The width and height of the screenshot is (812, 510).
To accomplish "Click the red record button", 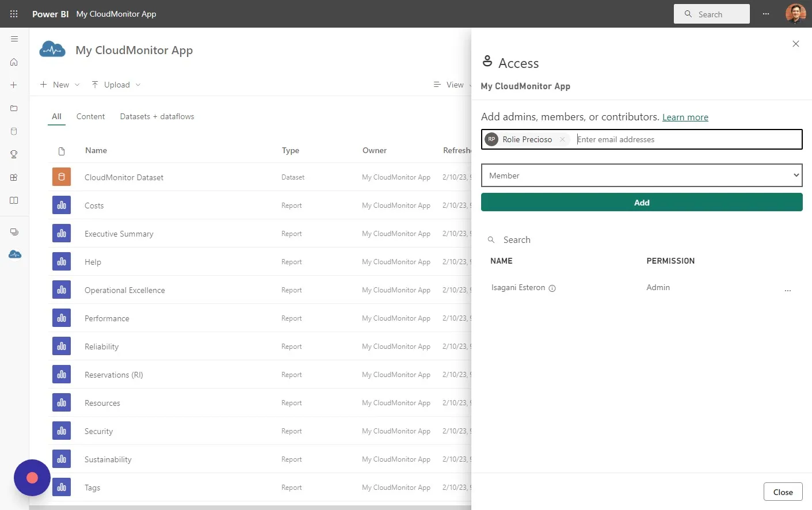I will point(32,478).
